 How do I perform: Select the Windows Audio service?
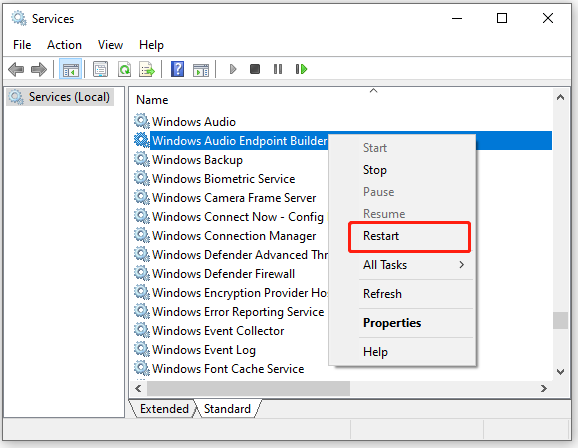pos(194,122)
